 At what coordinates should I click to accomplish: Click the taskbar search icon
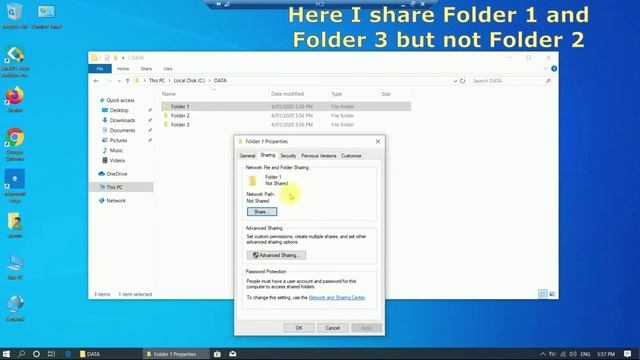tap(21, 354)
